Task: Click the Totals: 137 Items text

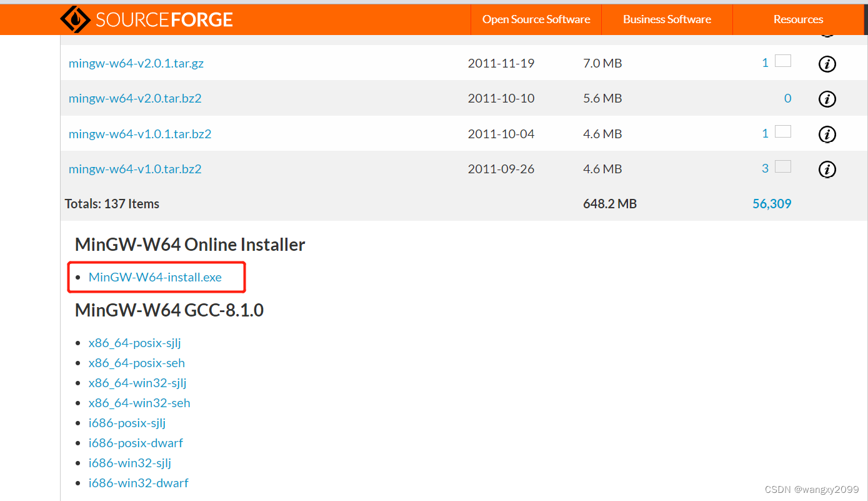Action: [x=112, y=204]
